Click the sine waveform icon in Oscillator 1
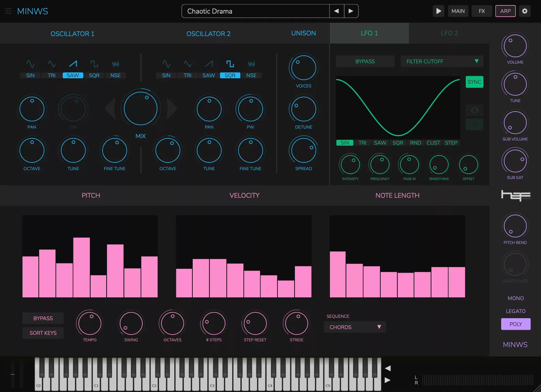The height and width of the screenshot is (392, 541). coord(30,64)
